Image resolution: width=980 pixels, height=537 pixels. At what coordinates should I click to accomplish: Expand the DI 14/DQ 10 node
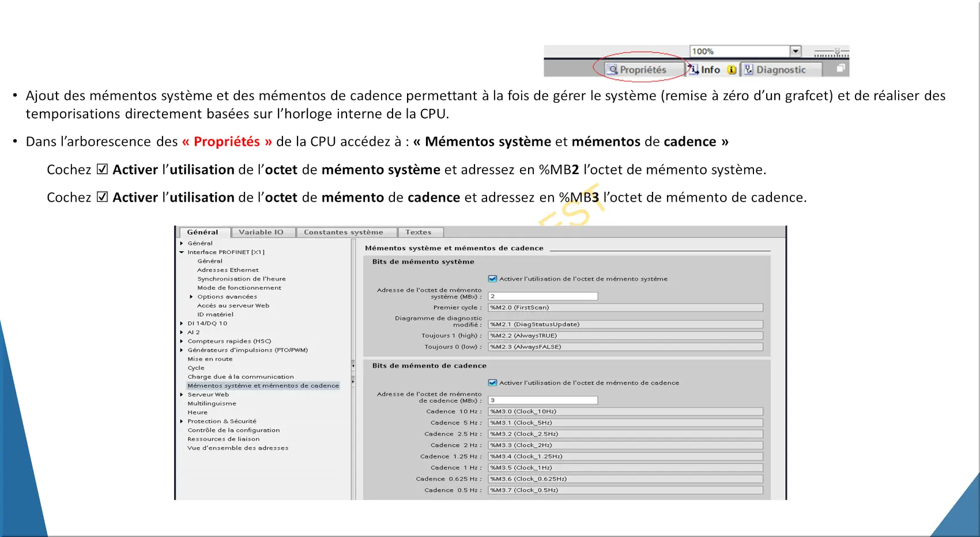182,324
